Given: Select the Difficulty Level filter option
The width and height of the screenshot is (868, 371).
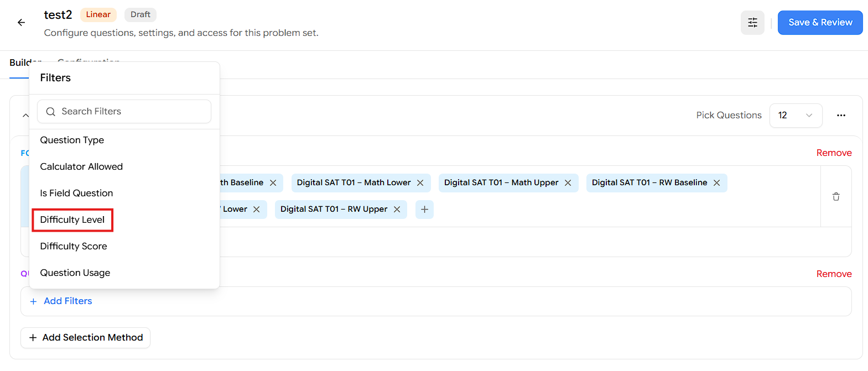Looking at the screenshot, I should point(72,220).
